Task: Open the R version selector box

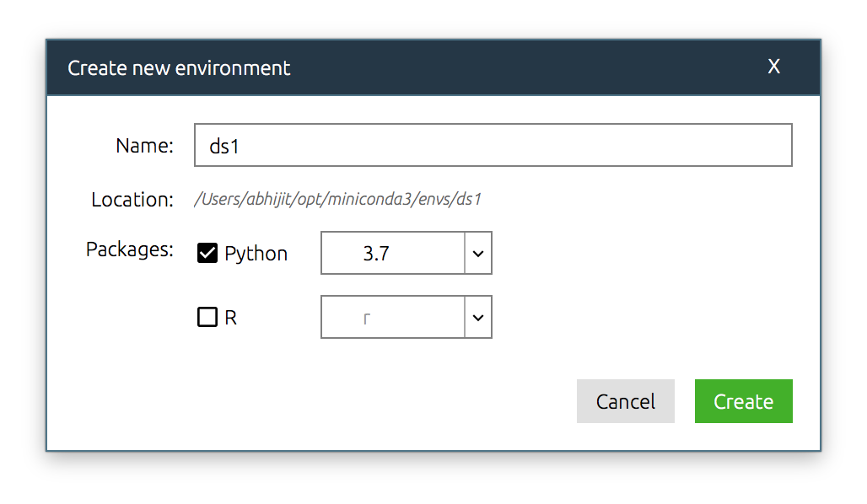Action: click(x=406, y=317)
